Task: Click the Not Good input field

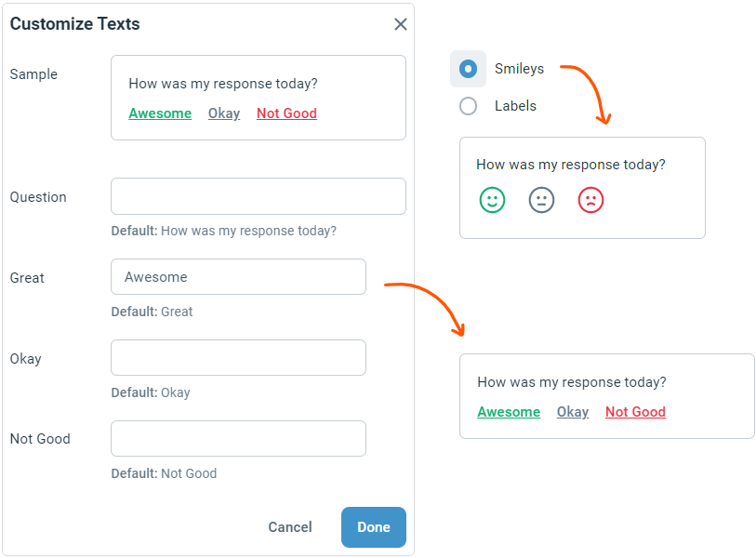Action: click(x=238, y=439)
